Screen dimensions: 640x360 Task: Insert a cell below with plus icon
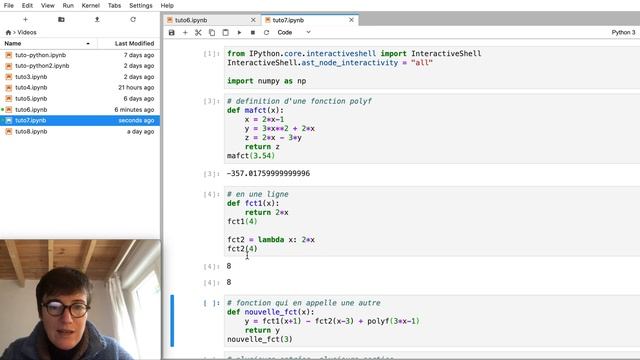click(x=185, y=32)
